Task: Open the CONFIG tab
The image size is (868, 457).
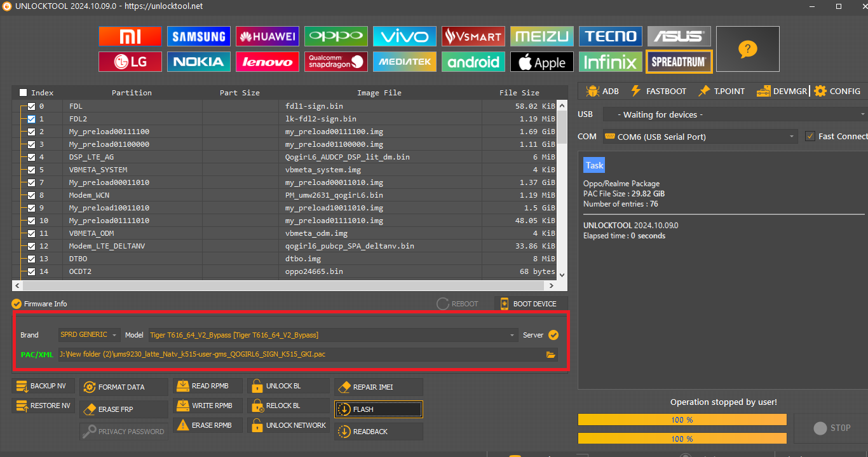Action: pyautogui.click(x=837, y=92)
